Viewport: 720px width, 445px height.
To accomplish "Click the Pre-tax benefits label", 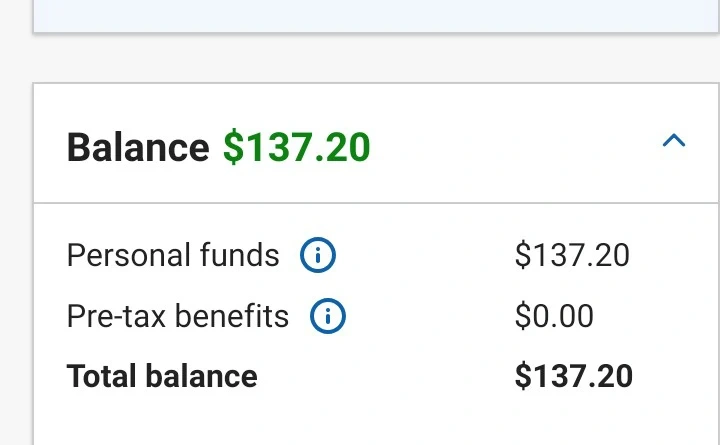I will (x=177, y=317).
